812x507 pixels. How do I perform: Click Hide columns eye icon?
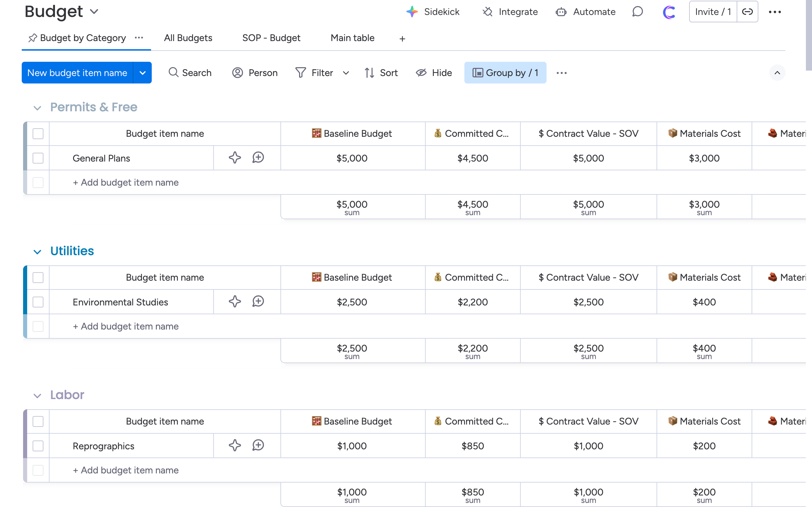coord(421,73)
